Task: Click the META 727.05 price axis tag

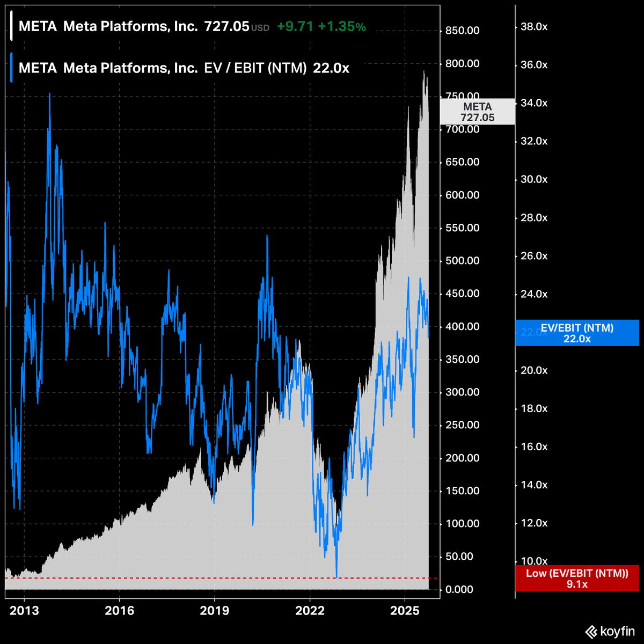Action: pyautogui.click(x=477, y=112)
